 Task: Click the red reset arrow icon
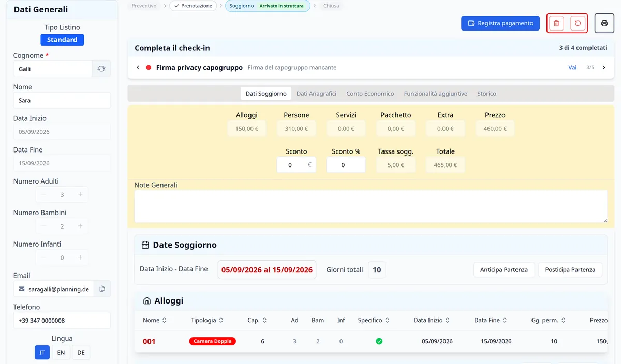tap(578, 23)
